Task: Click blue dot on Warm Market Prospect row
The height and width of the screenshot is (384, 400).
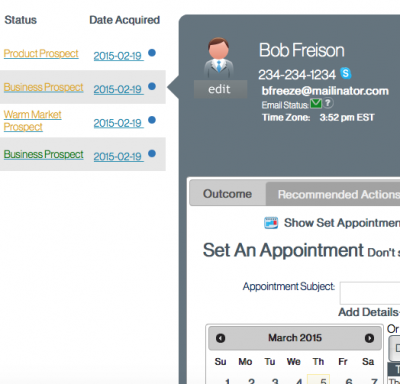Action: click(x=152, y=120)
